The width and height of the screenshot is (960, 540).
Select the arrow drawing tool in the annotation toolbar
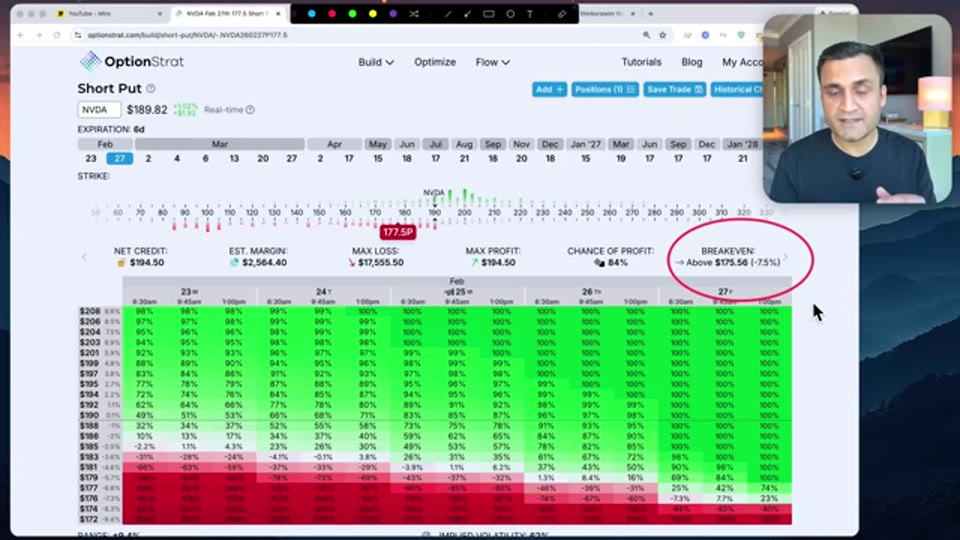pyautogui.click(x=467, y=13)
